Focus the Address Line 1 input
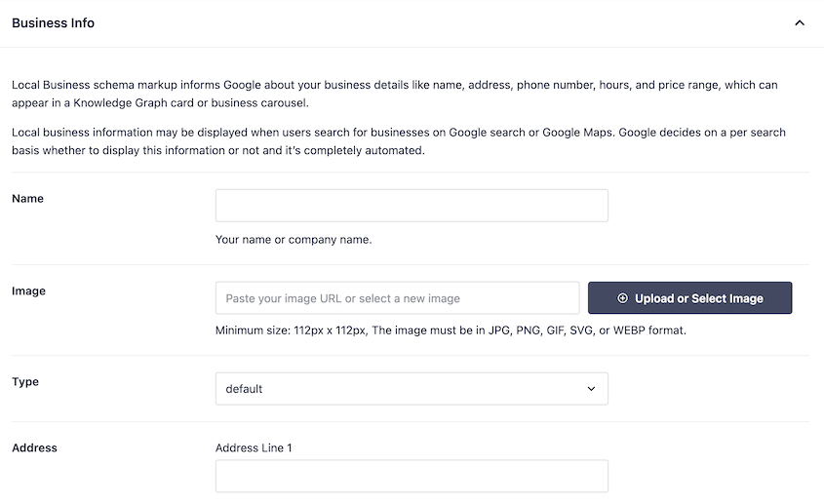 coord(412,477)
